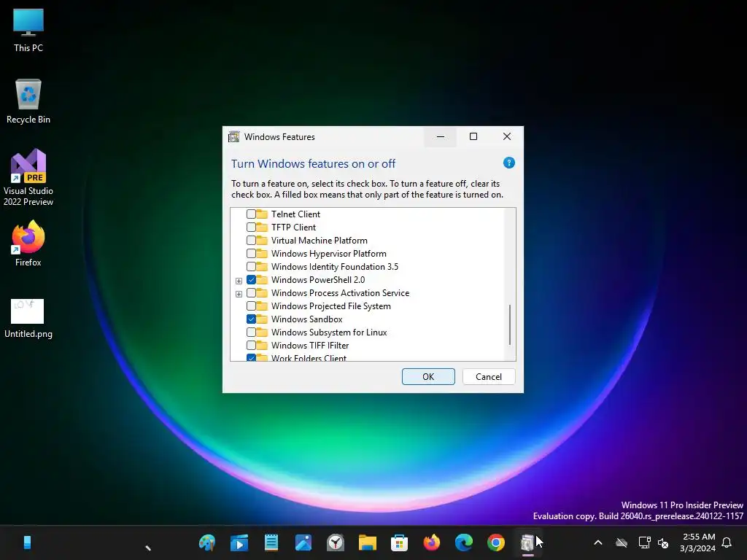Launch Microsoft Edge from the taskbar

click(x=463, y=542)
